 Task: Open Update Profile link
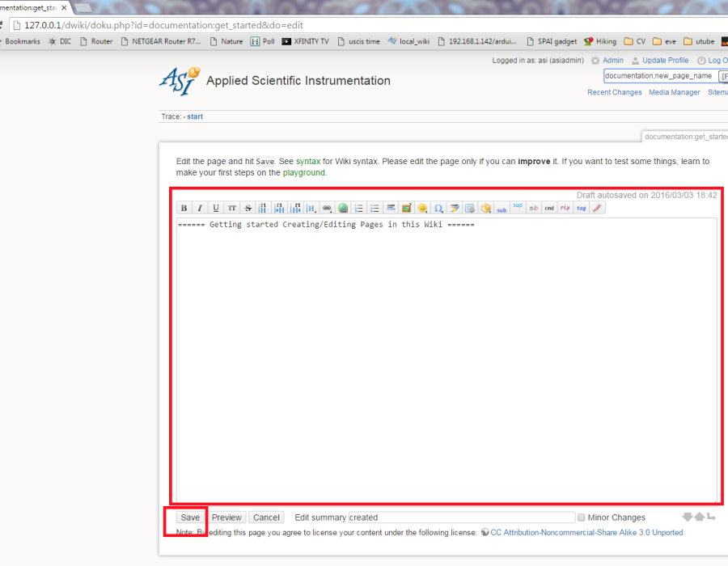(666, 61)
